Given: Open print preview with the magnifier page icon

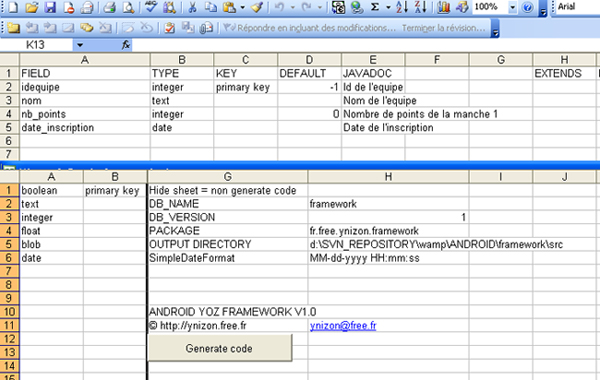Looking at the screenshot, I should [128, 7].
